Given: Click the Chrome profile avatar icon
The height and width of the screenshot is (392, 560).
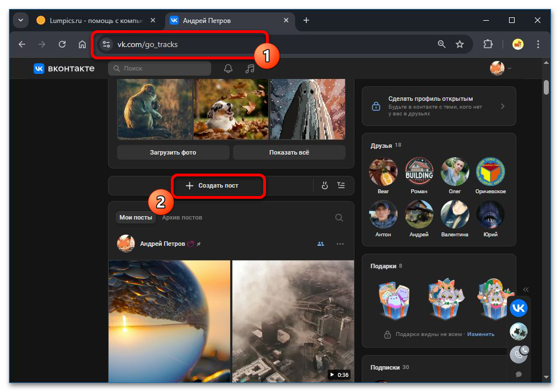Looking at the screenshot, I should 518,44.
